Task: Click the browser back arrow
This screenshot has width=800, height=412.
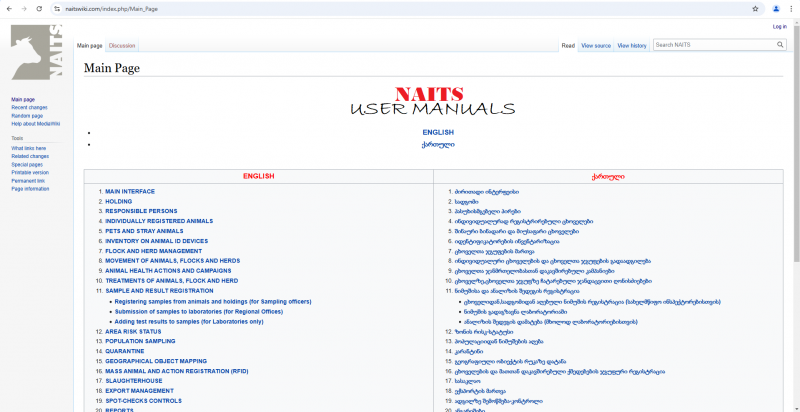Action: pos(9,9)
